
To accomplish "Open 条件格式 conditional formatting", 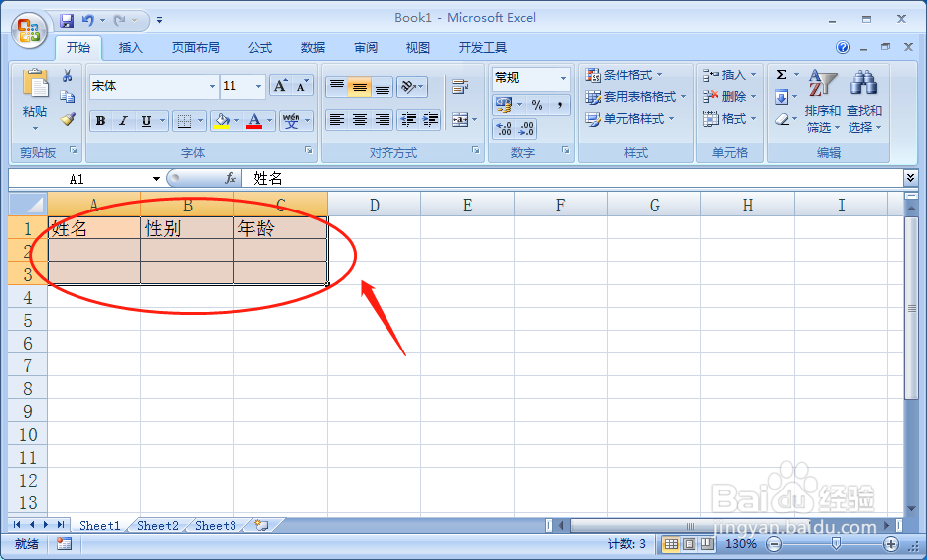I will click(x=624, y=75).
